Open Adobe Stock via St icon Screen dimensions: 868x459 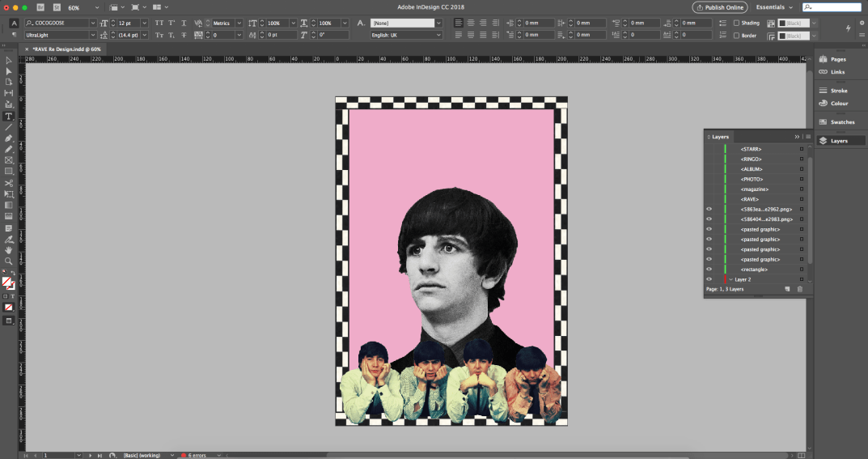coord(57,7)
